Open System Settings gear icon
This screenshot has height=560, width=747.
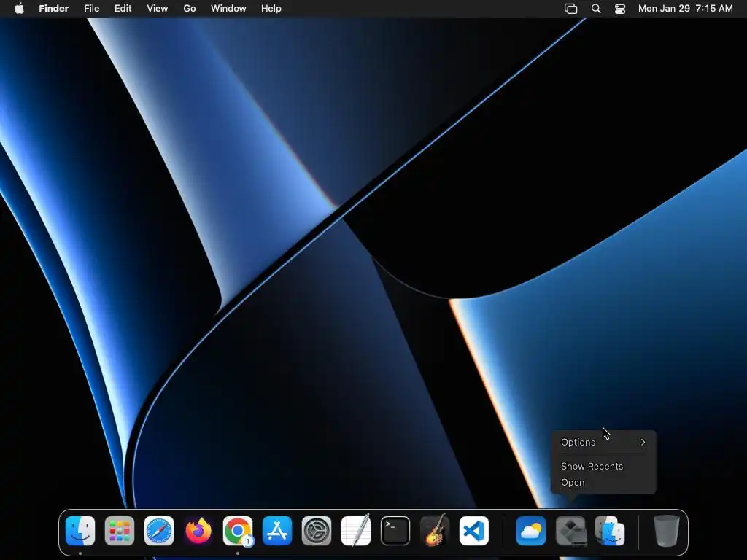(317, 531)
